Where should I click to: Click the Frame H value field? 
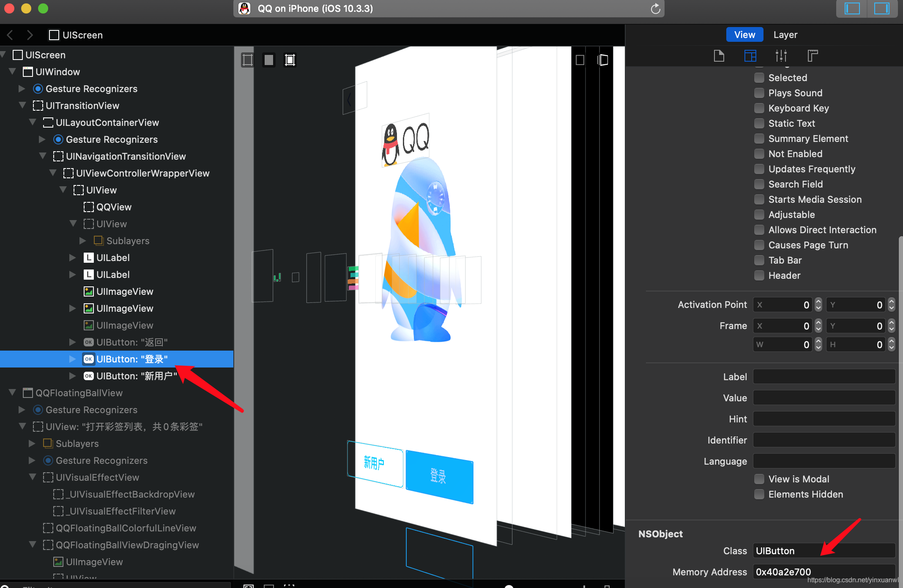pyautogui.click(x=856, y=345)
